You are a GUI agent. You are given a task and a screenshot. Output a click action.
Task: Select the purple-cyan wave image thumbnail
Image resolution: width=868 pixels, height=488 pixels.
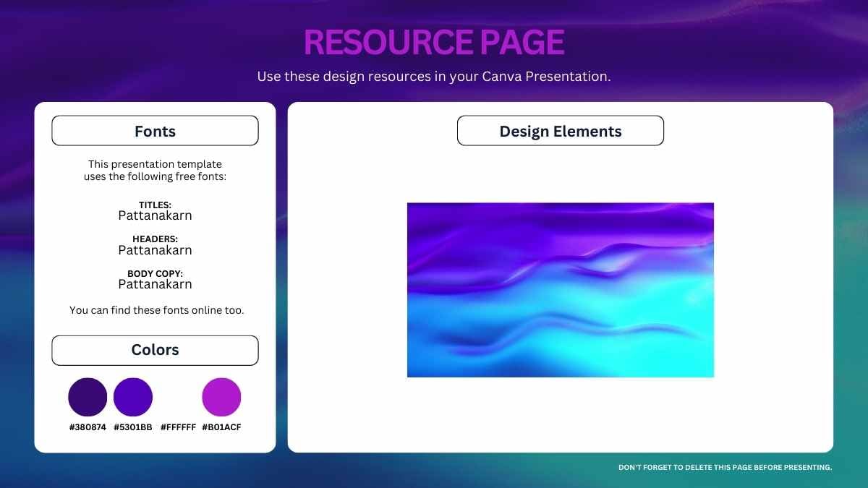tap(561, 290)
